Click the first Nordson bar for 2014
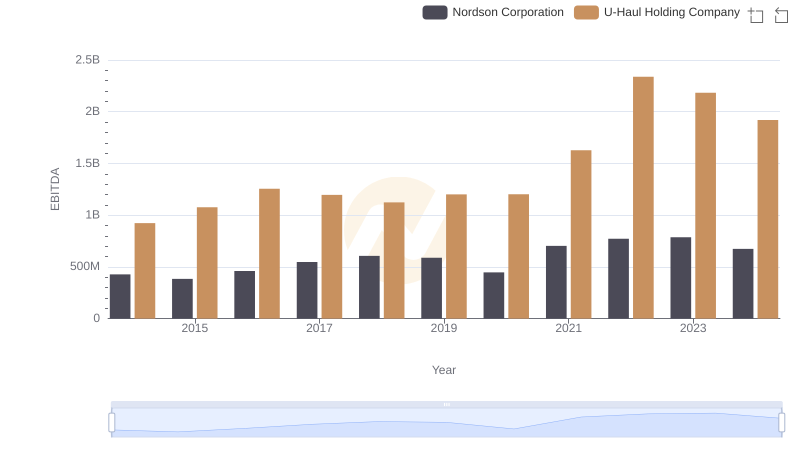Viewport: 800px width, 461px height. [120, 296]
